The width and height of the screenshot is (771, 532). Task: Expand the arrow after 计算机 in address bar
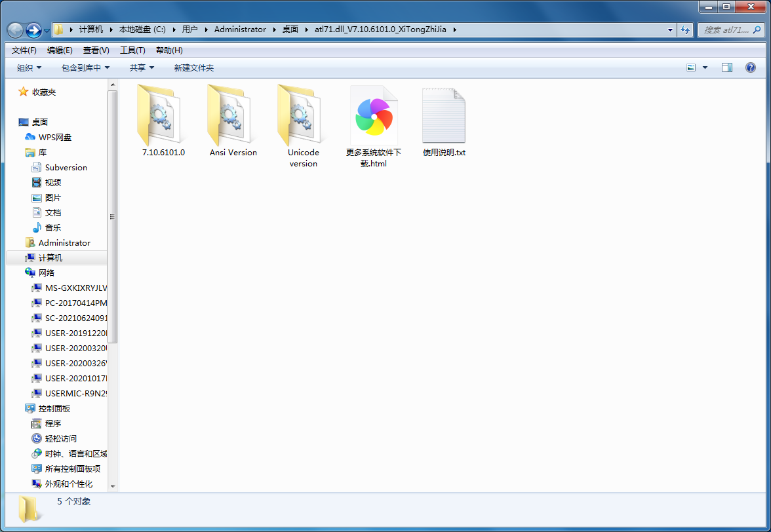(x=111, y=29)
